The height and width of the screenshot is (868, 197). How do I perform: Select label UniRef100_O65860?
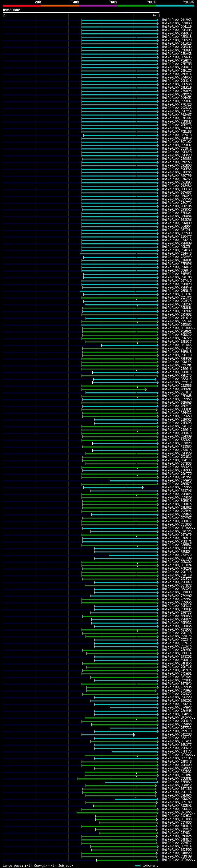coord(177,325)
